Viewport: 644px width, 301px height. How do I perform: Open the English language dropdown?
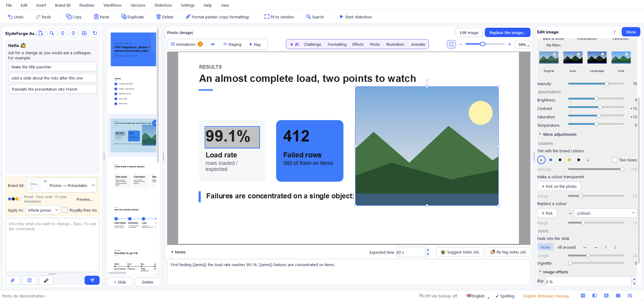pyautogui.click(x=478, y=296)
